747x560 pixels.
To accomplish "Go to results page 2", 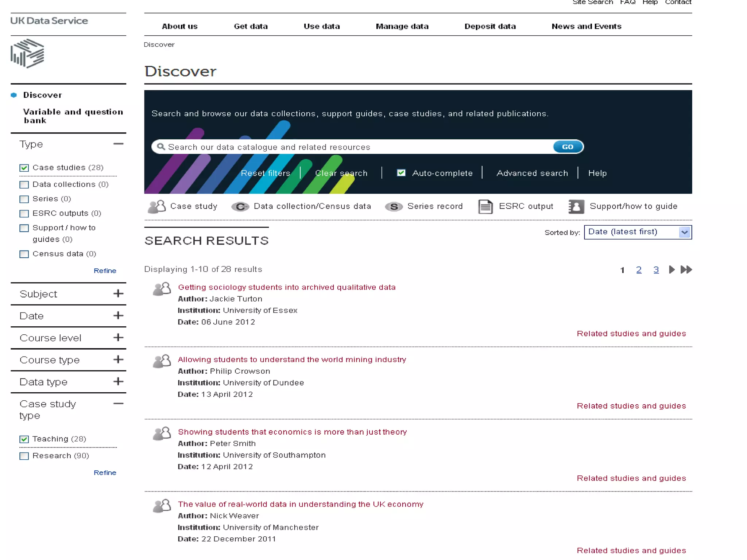I will pyautogui.click(x=639, y=270).
